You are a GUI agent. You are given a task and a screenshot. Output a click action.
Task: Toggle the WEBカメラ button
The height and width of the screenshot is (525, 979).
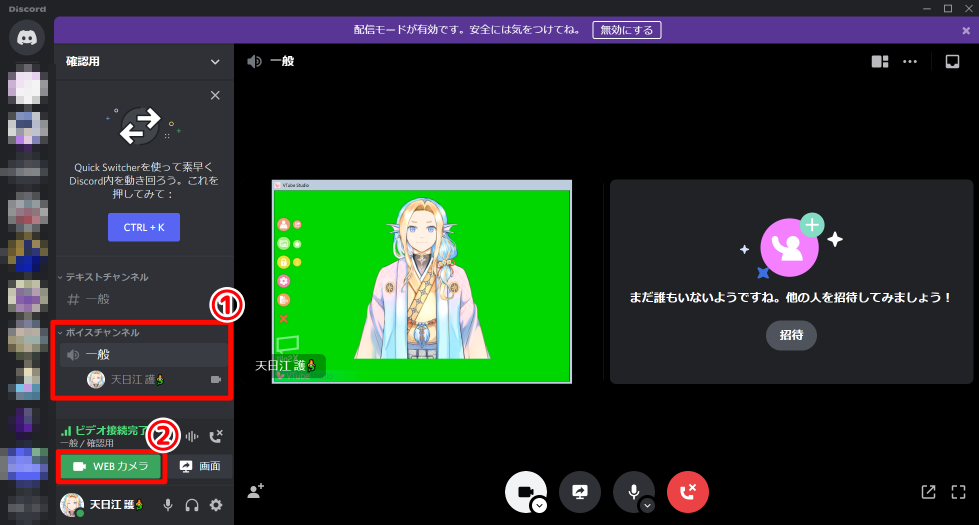point(111,466)
